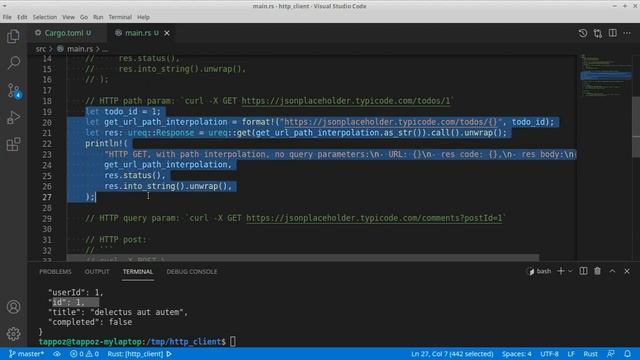Open the Edit menu
Screen dimensions: 640x360
[22, 17]
